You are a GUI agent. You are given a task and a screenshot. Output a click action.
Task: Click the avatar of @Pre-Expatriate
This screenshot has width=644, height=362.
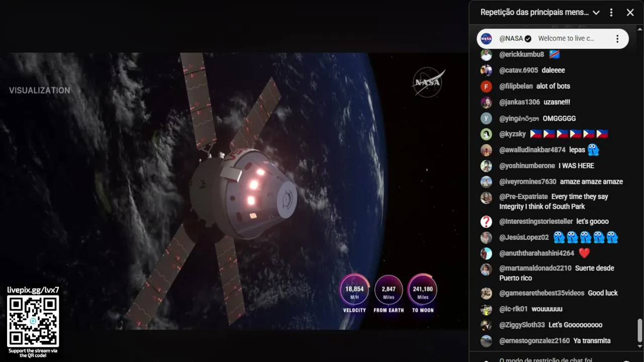pos(486,198)
